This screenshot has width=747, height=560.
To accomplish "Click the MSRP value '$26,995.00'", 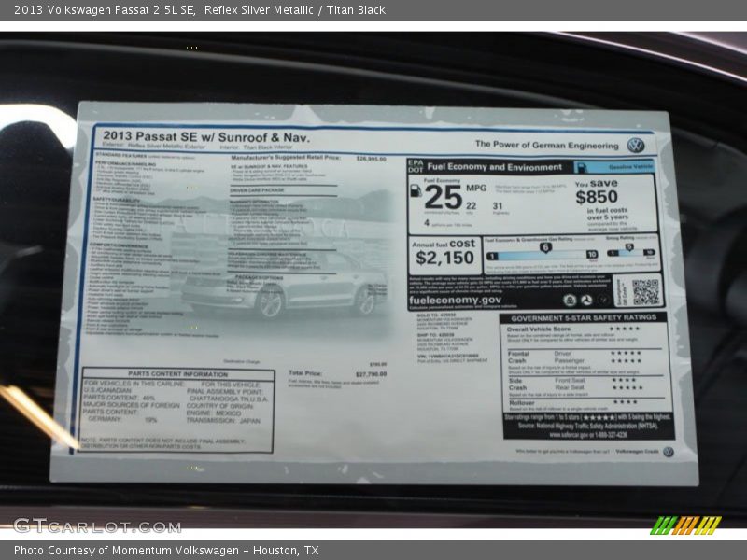I will [x=371, y=159].
